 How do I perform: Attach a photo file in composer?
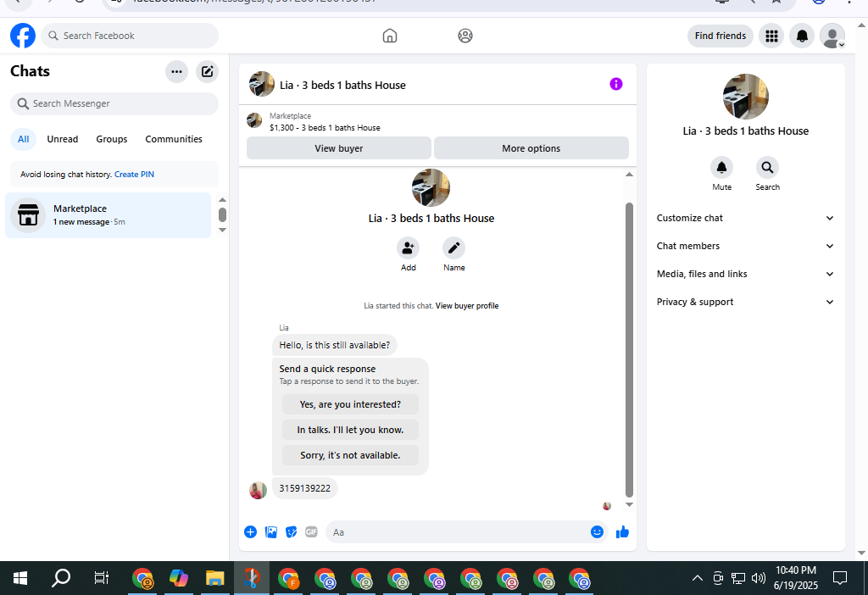[x=270, y=532]
